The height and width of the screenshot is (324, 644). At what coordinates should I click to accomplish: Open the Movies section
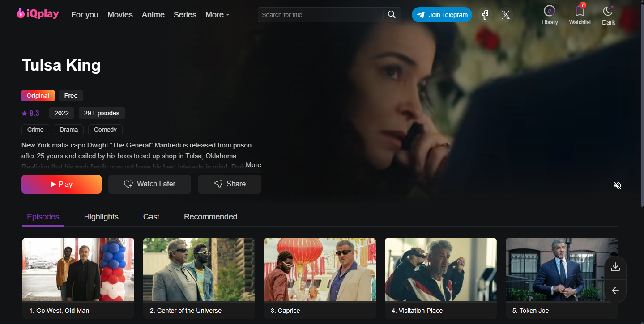point(120,15)
